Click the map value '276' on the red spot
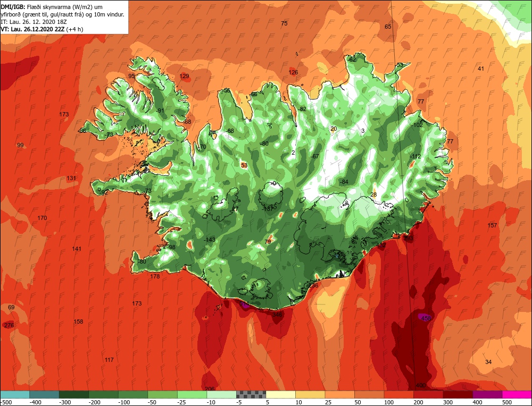The width and height of the screenshot is (532, 406). coord(9,325)
